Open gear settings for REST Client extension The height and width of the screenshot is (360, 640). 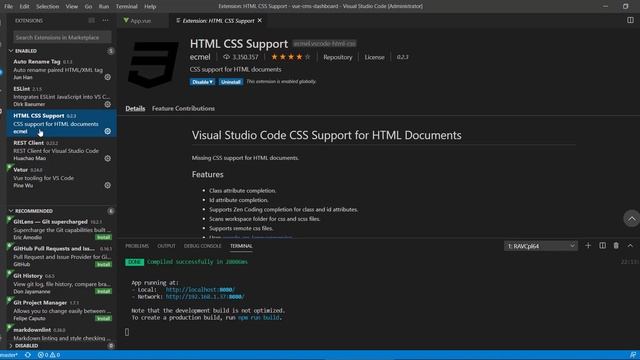click(x=107, y=158)
